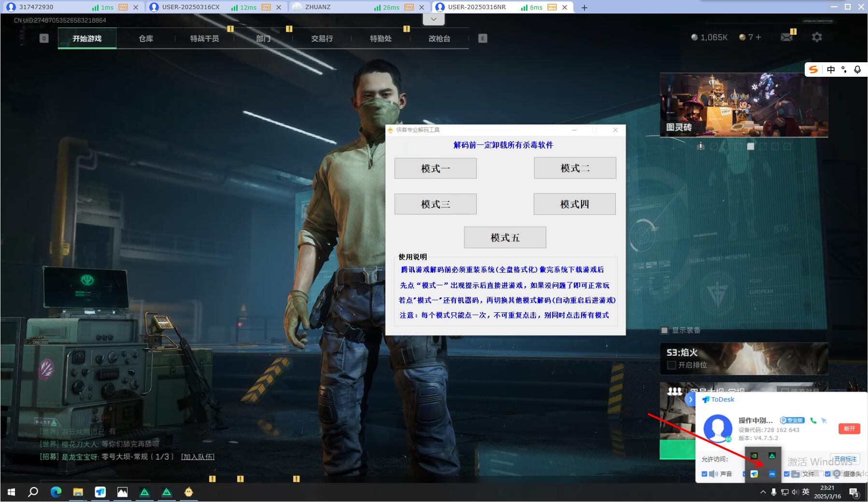The height and width of the screenshot is (502, 868).
Task: Switch to the 仓库 tab
Action: (146, 39)
